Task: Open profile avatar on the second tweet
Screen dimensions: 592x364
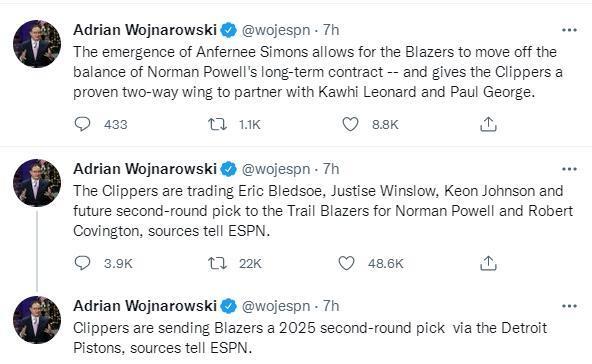Action: coord(37,183)
